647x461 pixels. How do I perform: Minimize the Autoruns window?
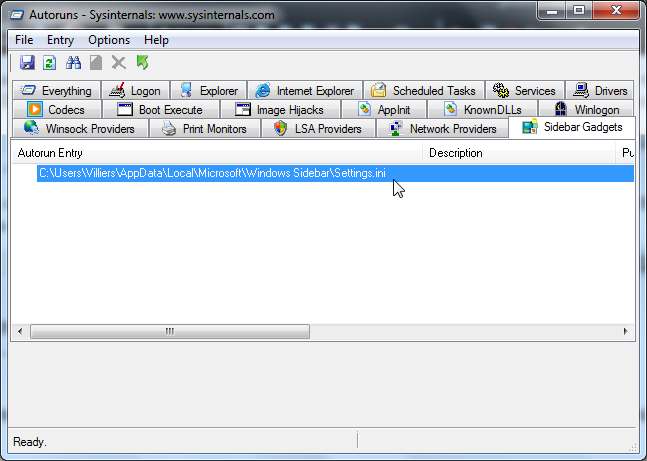552,11
